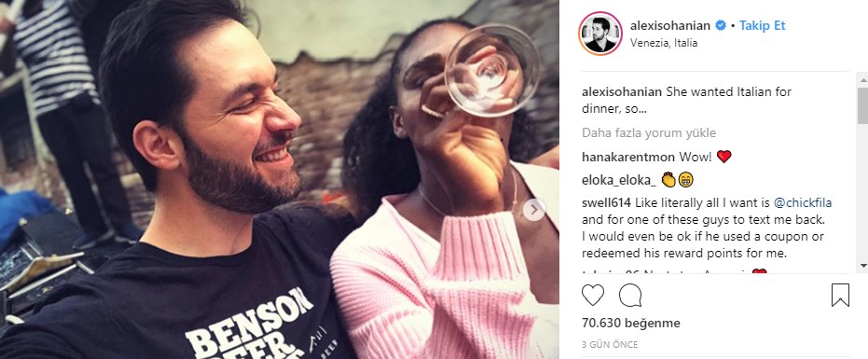This screenshot has width=868, height=359.
Task: Click the scrollbar up arrow
Action: (862, 80)
